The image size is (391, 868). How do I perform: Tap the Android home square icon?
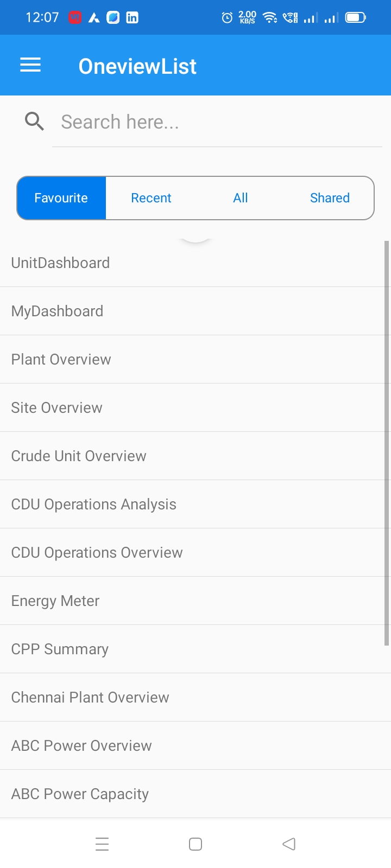195,844
